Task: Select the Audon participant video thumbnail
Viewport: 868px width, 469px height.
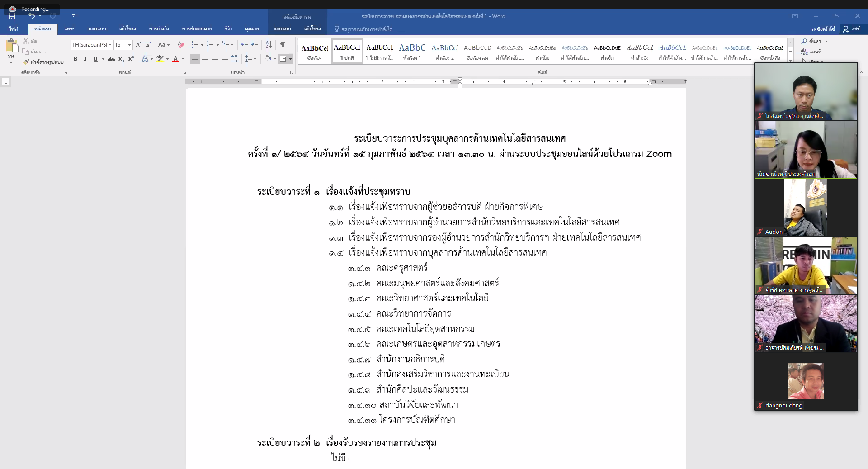Action: click(x=806, y=208)
